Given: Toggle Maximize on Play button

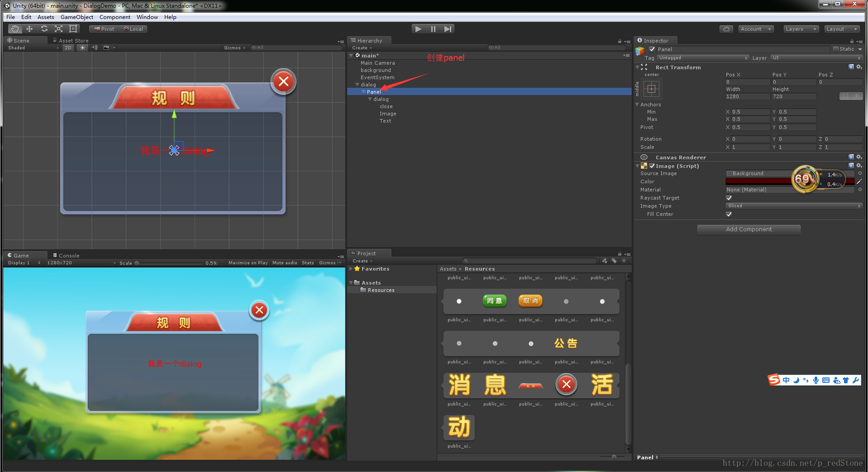Looking at the screenshot, I should (248, 262).
